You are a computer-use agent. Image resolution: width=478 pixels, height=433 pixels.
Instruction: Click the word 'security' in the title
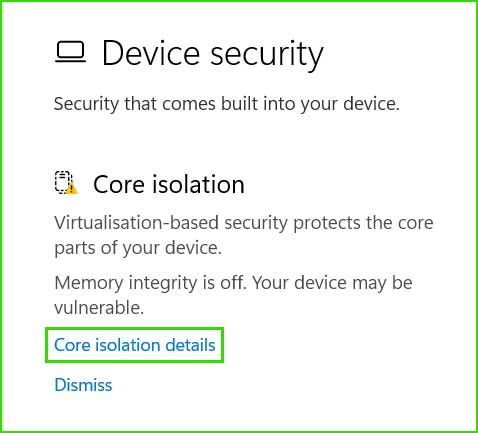267,55
